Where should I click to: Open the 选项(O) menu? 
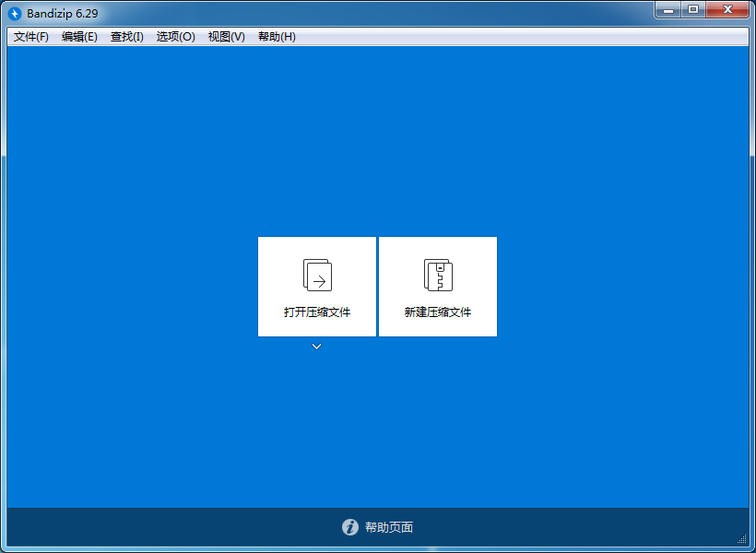coord(175,37)
